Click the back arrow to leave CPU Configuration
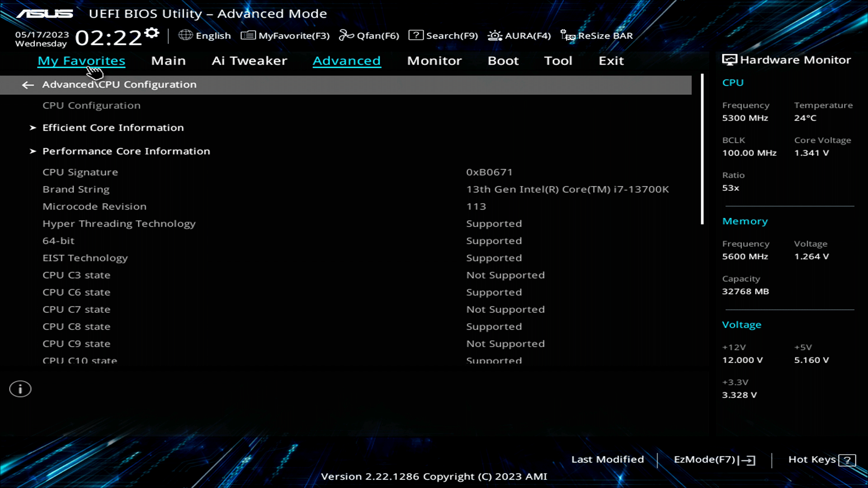The width and height of the screenshot is (868, 488). [x=28, y=85]
